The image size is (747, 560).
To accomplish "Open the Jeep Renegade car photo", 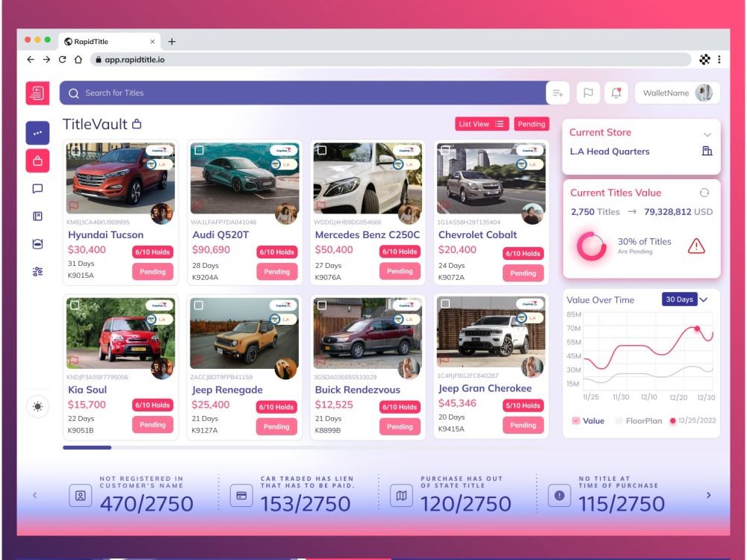I will [x=244, y=333].
